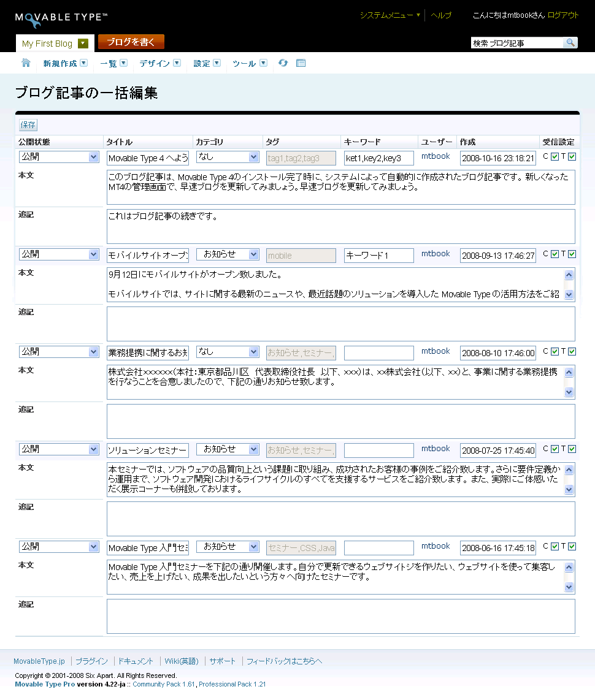Click the ログアウト link
This screenshot has width=595, height=700.
(x=563, y=15)
